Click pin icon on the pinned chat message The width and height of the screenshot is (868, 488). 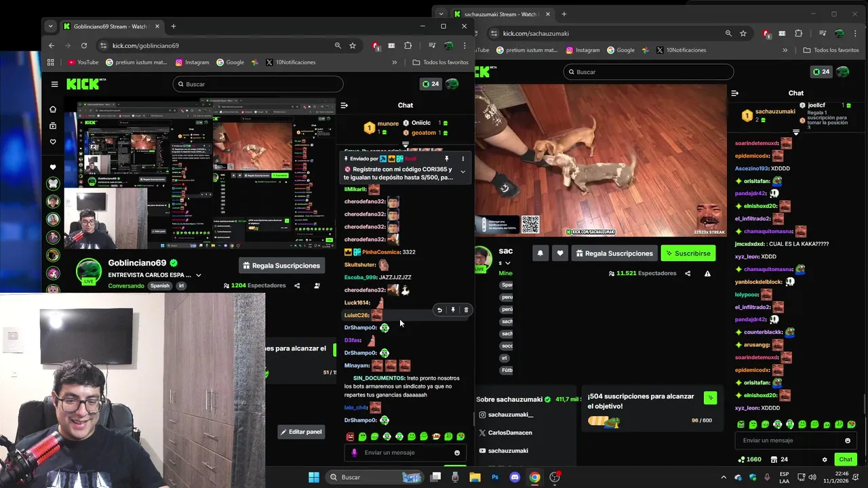click(446, 159)
